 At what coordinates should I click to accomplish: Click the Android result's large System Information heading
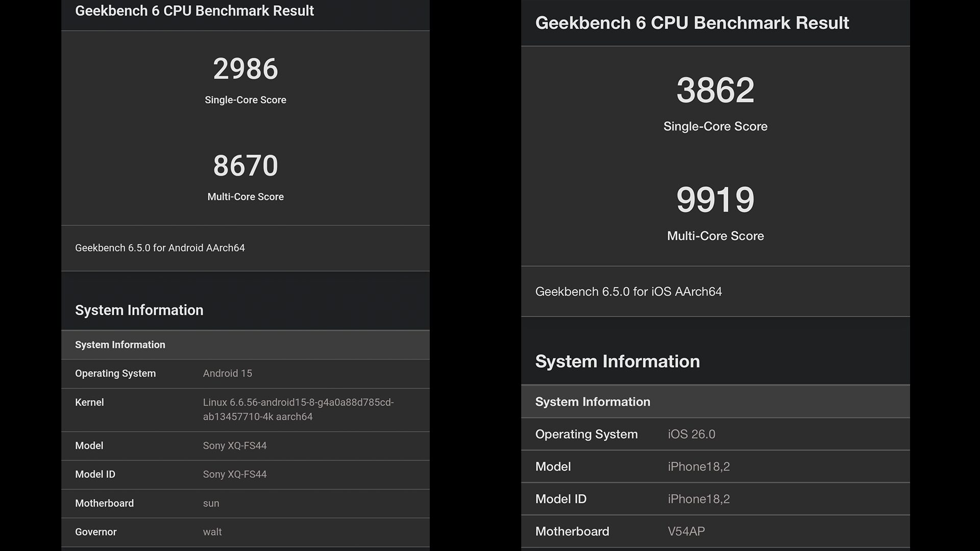point(139,310)
